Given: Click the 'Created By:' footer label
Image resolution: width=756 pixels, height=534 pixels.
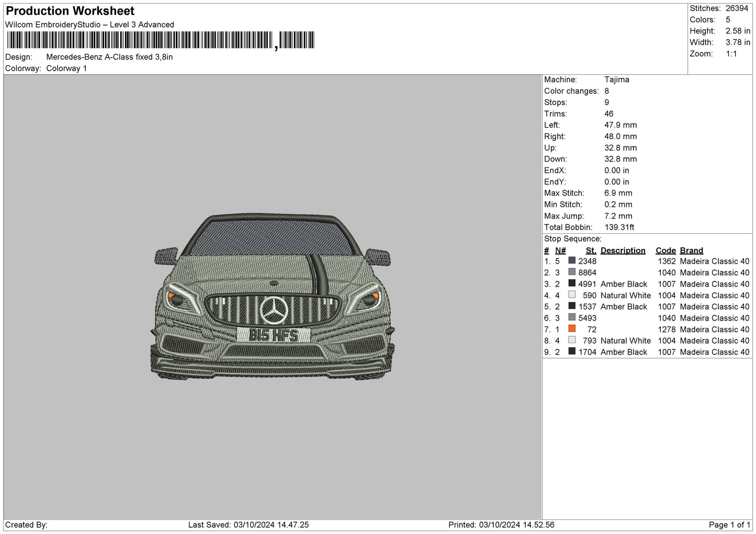Looking at the screenshot, I should pyautogui.click(x=26, y=525).
